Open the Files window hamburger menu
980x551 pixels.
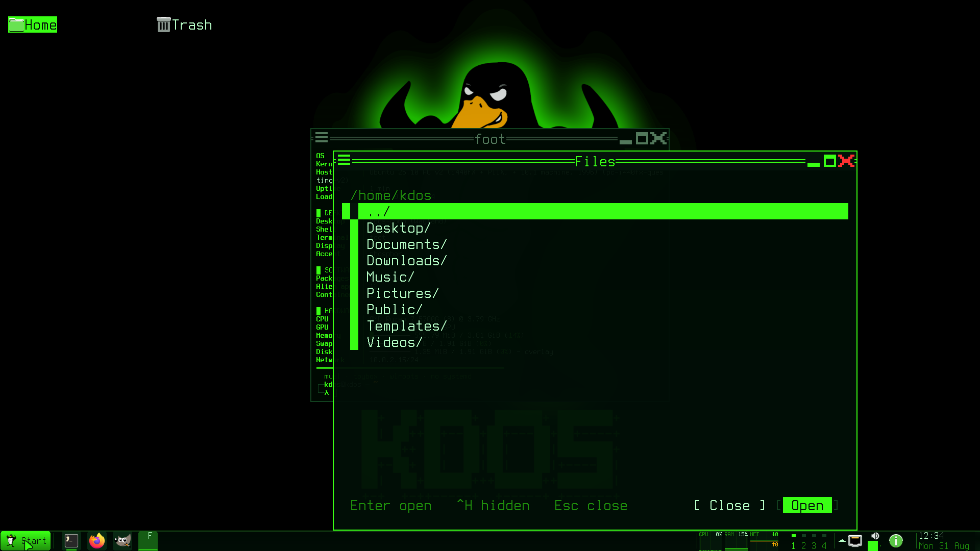click(344, 161)
